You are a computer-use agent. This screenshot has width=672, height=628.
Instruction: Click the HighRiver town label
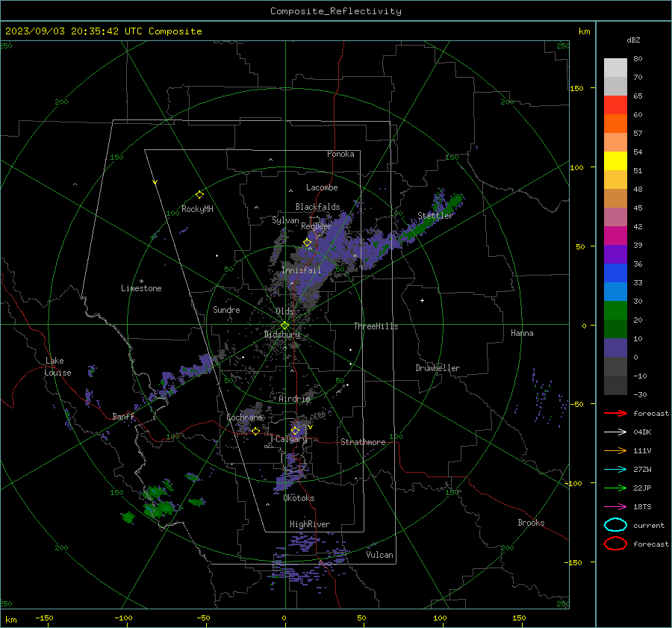click(310, 524)
